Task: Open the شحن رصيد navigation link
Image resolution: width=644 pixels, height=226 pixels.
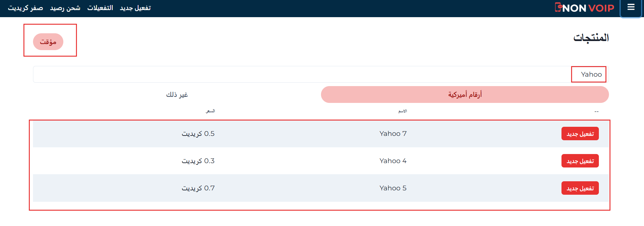Action: tap(65, 8)
